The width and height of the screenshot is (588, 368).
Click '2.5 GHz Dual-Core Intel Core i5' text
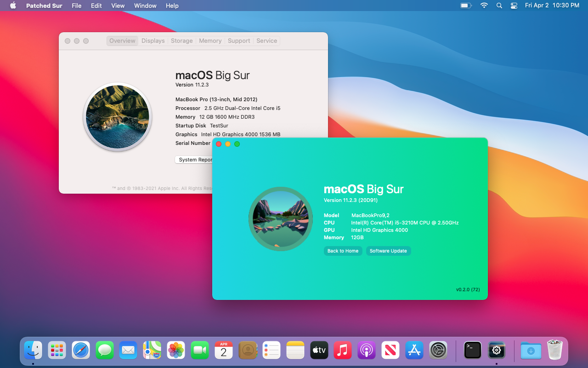point(242,108)
